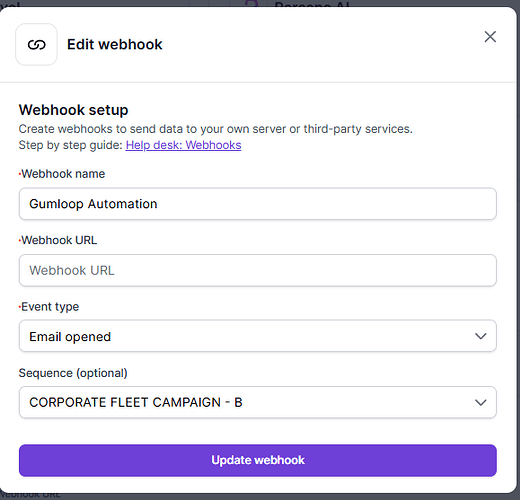
Task: Click the Update webhook button
Action: pyautogui.click(x=258, y=460)
